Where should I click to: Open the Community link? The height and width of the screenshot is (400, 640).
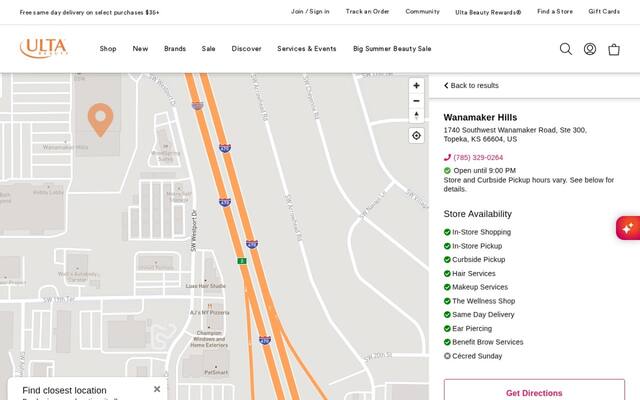click(422, 11)
